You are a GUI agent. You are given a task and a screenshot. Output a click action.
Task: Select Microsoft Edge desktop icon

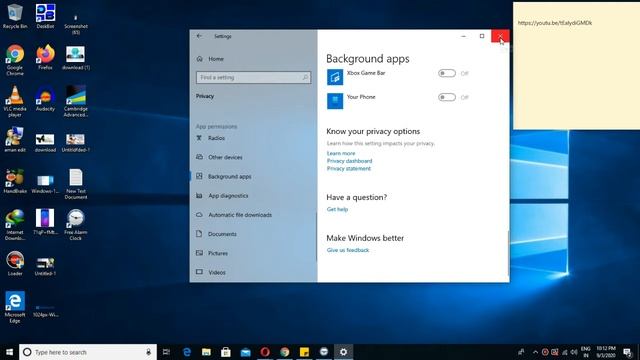[15, 307]
